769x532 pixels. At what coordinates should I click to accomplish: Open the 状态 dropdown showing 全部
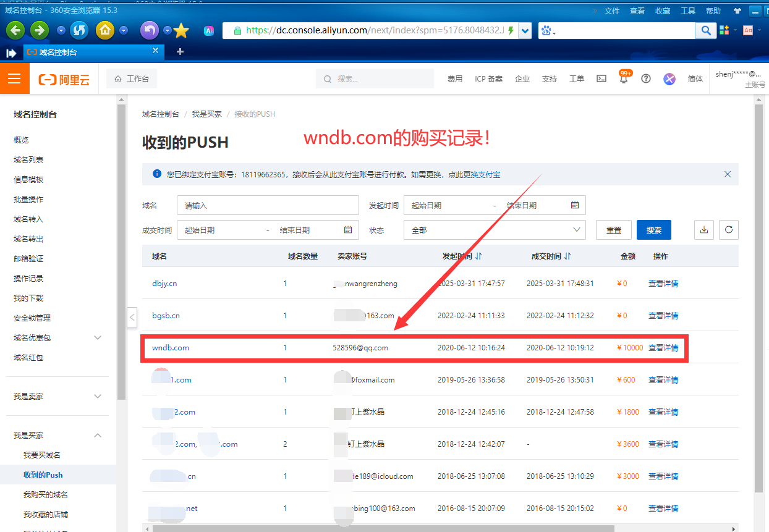pos(494,230)
